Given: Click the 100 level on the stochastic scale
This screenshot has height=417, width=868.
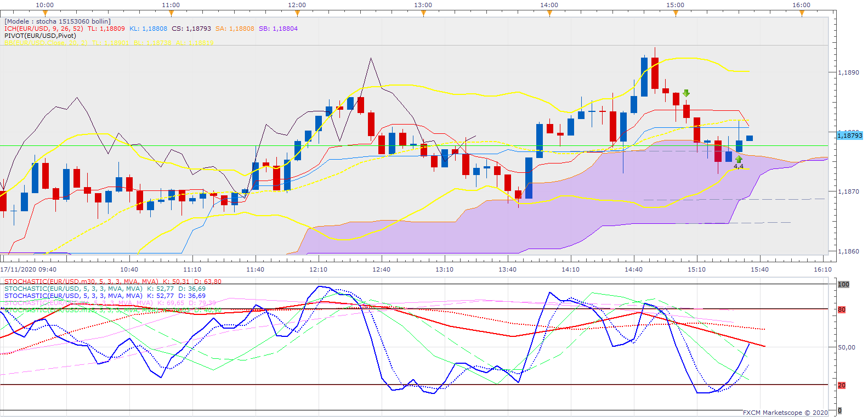Looking at the screenshot, I should (x=843, y=284).
